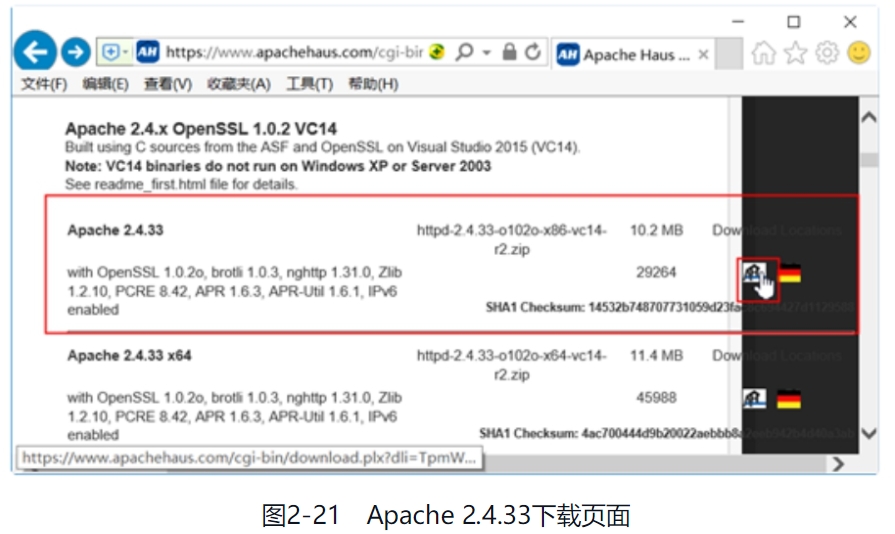Viewport: 895px width, 534px height.
Task: Download Apache 2.4.33 x86 from German mirror
Action: point(790,273)
